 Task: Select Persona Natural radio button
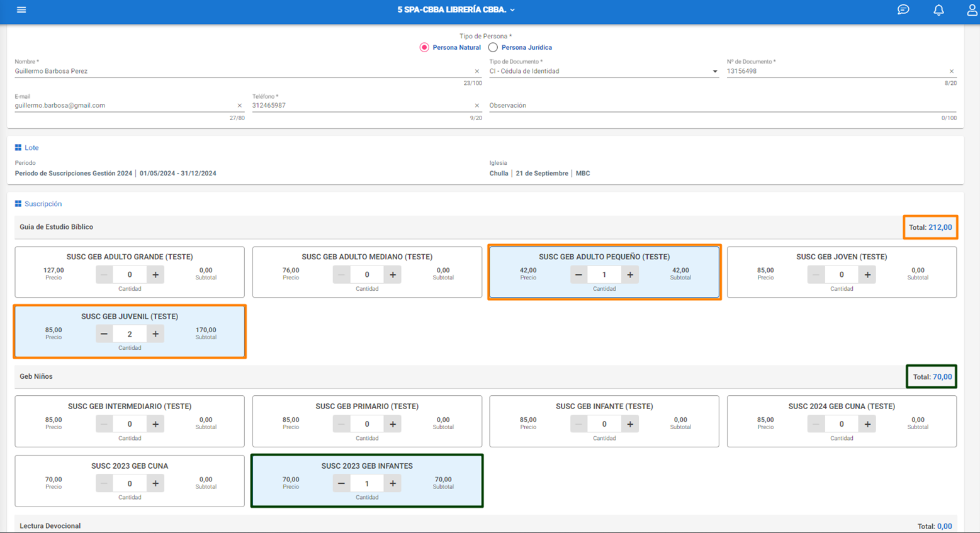point(424,47)
